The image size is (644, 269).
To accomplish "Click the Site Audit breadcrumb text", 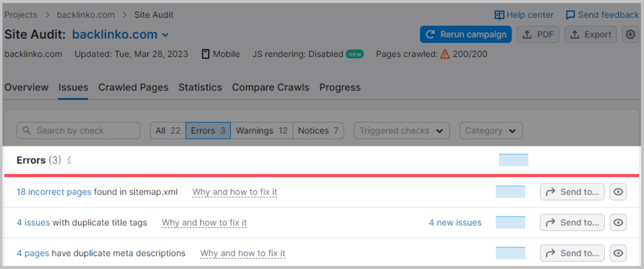I will (x=154, y=15).
